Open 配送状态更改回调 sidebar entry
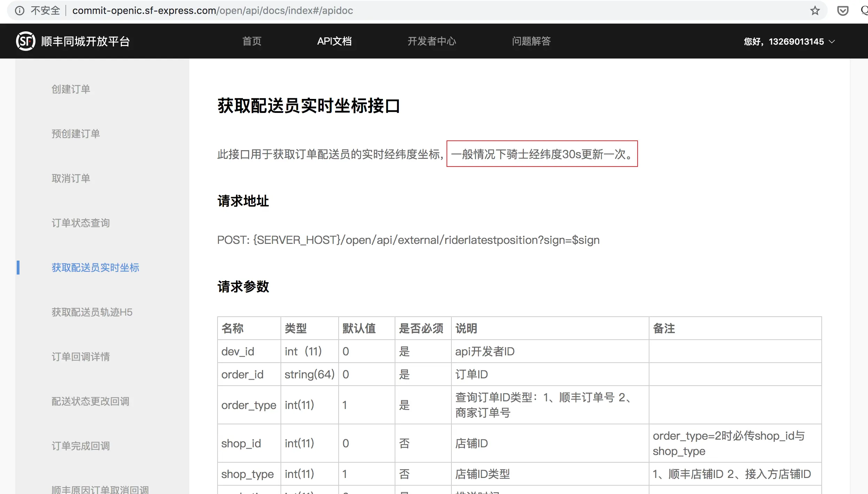Image resolution: width=868 pixels, height=494 pixels. click(x=90, y=401)
